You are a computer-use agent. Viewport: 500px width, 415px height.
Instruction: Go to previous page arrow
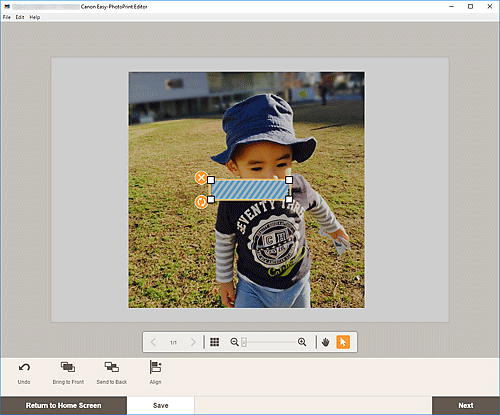[153, 342]
